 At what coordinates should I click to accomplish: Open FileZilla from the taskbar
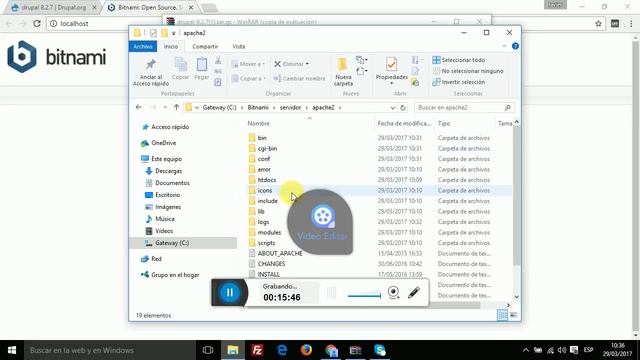pyautogui.click(x=257, y=350)
